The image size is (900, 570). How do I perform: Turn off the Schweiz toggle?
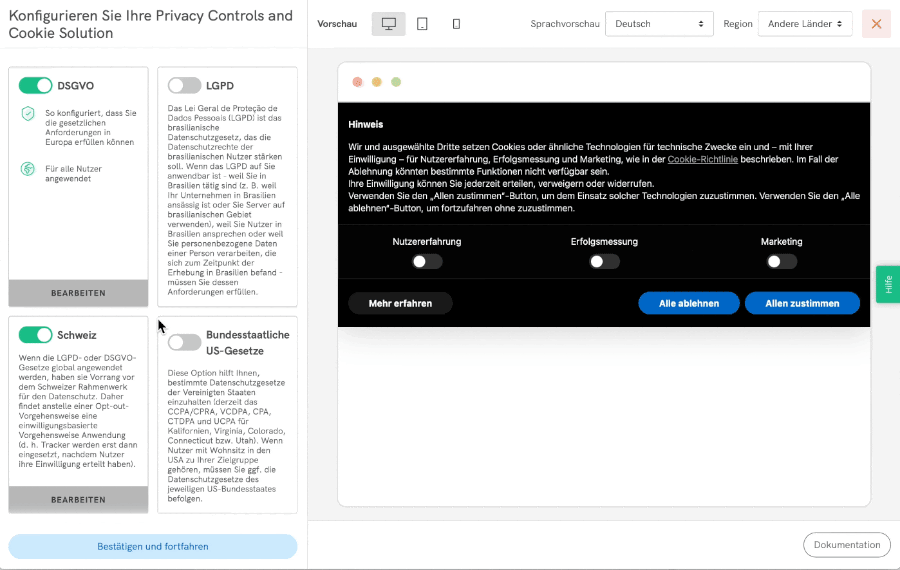click(x=35, y=335)
